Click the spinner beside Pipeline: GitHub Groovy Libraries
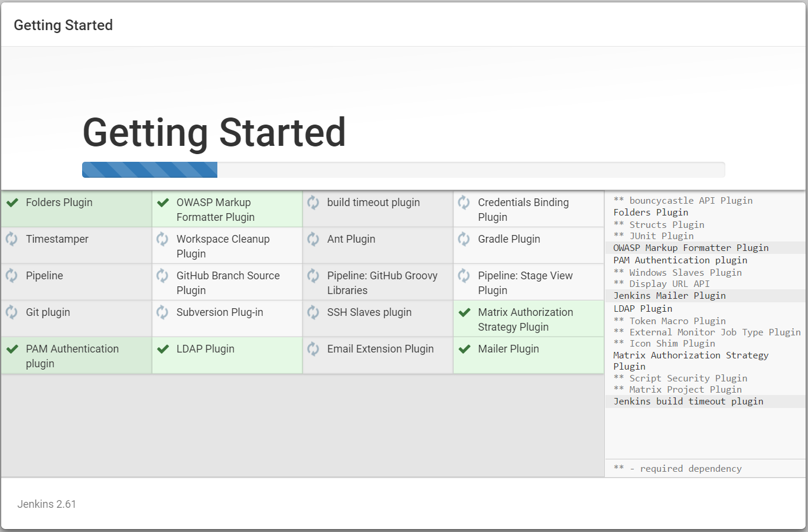Viewport: 808px width, 532px height. 313,276
